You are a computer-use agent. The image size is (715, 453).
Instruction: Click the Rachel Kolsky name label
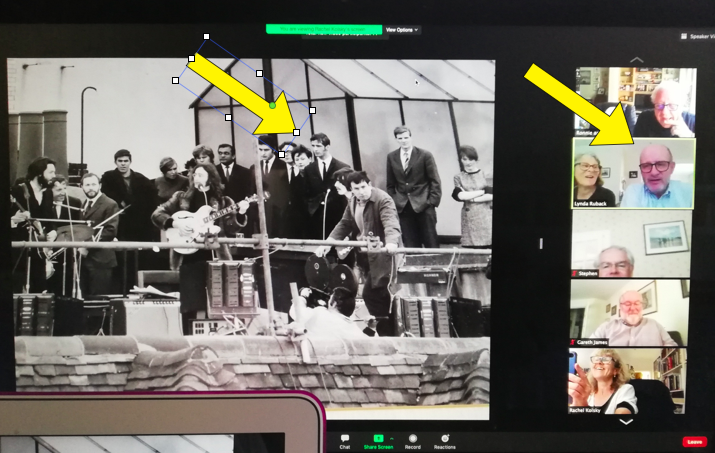585,410
